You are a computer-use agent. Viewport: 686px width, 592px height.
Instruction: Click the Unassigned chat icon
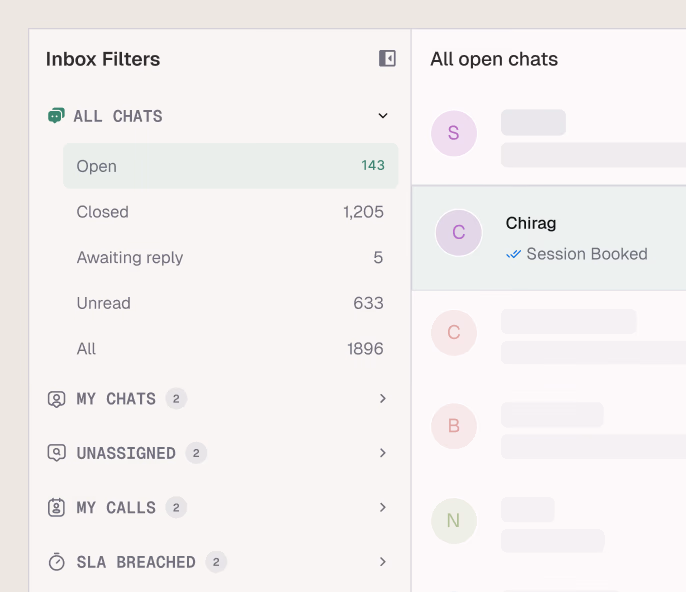[x=57, y=453]
